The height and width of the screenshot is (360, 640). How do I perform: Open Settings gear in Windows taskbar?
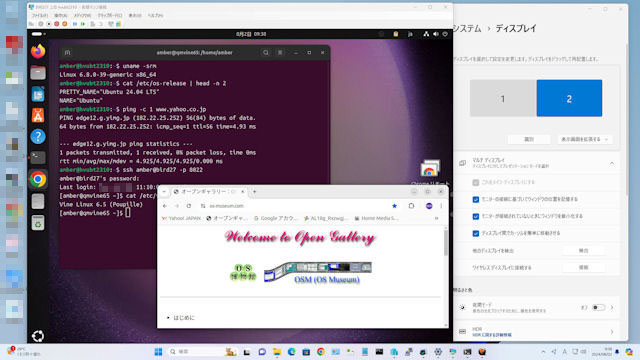pyautogui.click(x=438, y=351)
